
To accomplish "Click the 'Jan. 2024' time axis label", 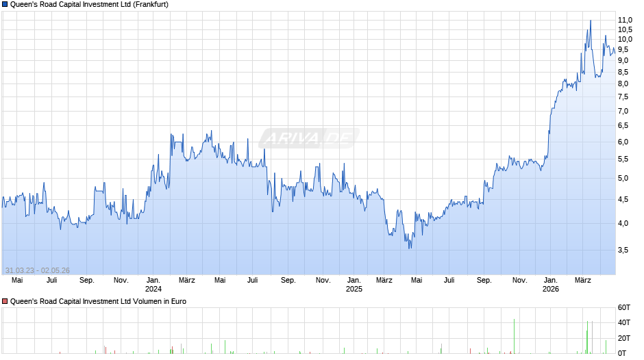I will point(153,285).
